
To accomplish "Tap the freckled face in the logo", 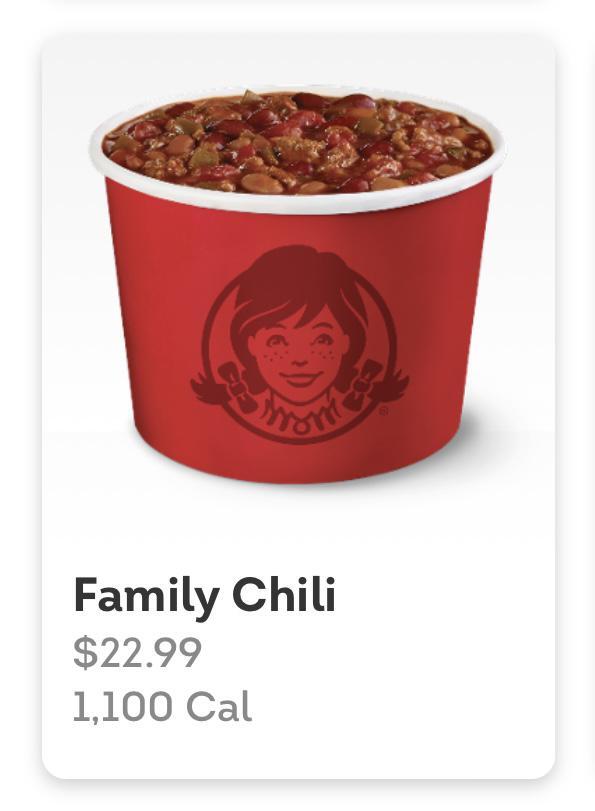I will pos(299,354).
